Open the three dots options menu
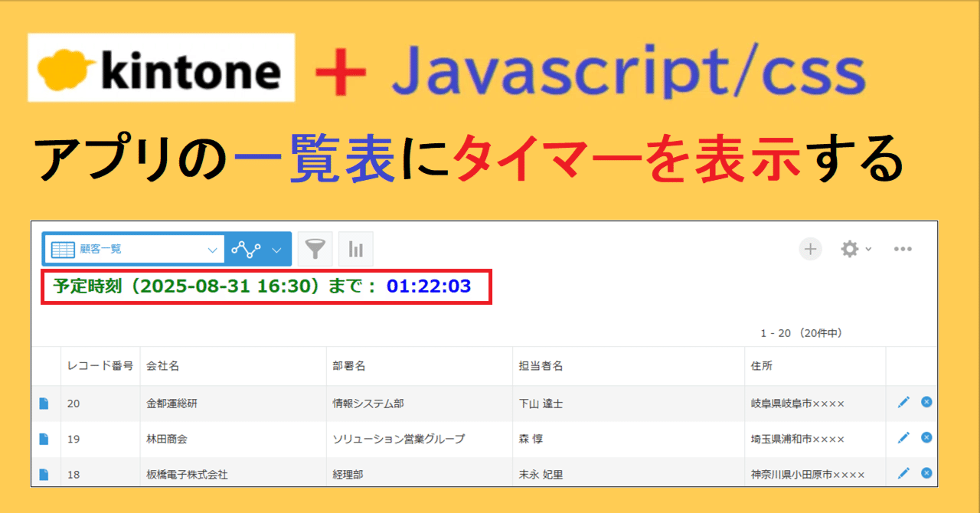The height and width of the screenshot is (513, 980). pyautogui.click(x=903, y=249)
